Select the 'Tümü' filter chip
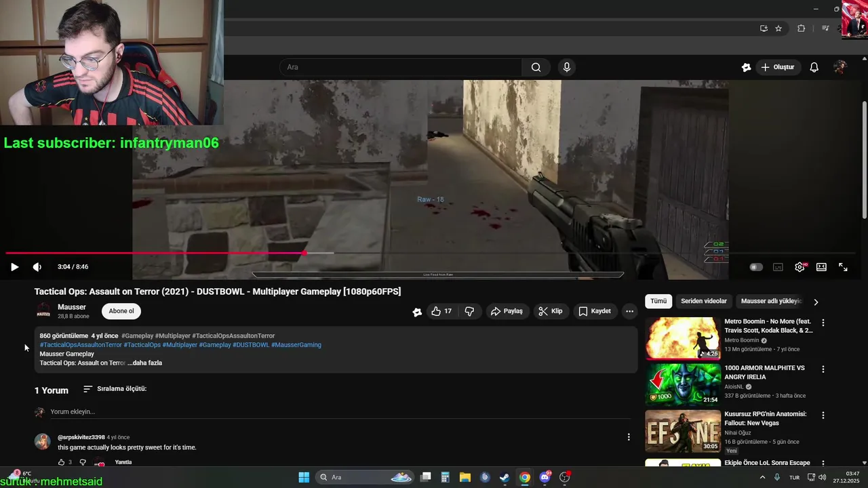Viewport: 868px width, 488px height. pos(658,301)
